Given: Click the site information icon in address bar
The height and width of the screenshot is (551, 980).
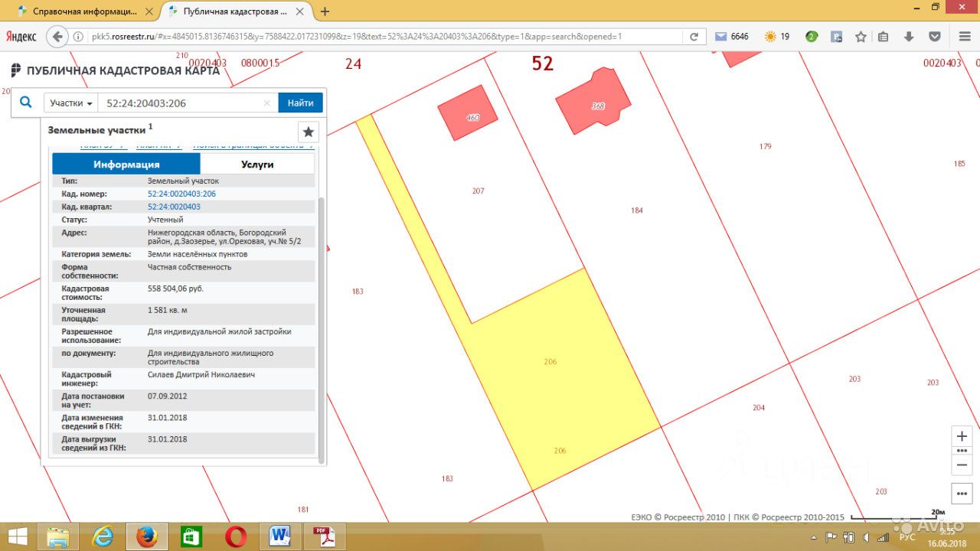Looking at the screenshot, I should coord(78,37).
